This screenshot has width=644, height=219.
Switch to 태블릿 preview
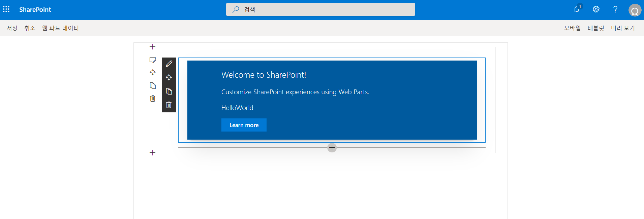pyautogui.click(x=596, y=28)
